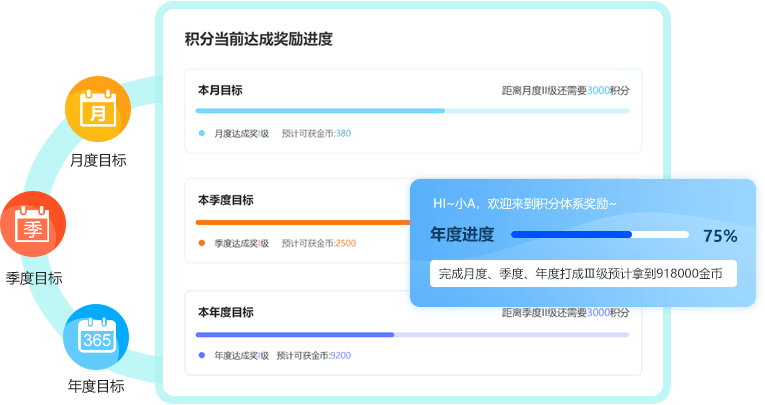Click the orange dot beside 季度达成奖I级
The height and width of the screenshot is (405, 765).
point(202,243)
